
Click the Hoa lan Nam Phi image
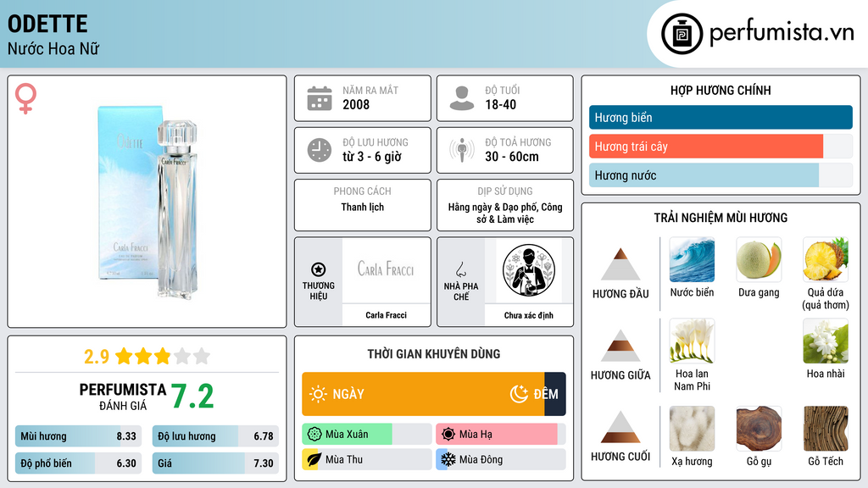click(692, 341)
